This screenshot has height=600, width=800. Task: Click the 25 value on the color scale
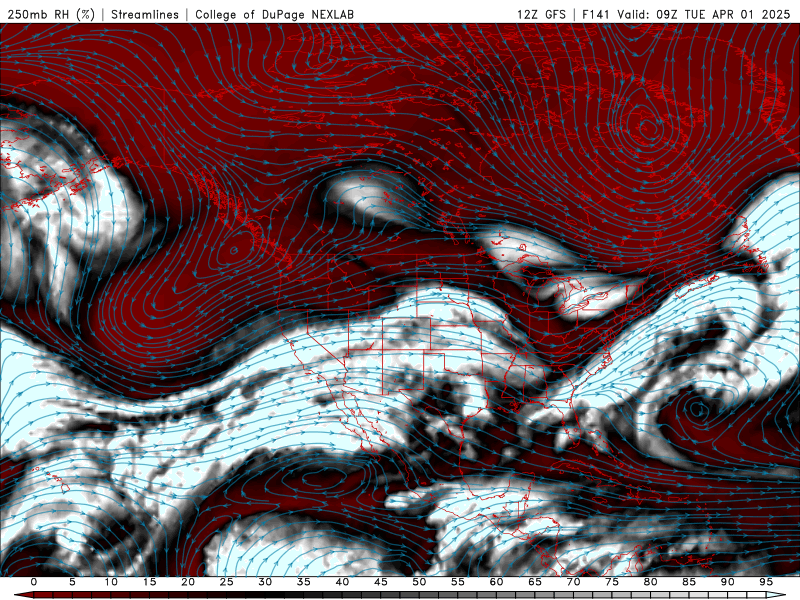[227, 582]
